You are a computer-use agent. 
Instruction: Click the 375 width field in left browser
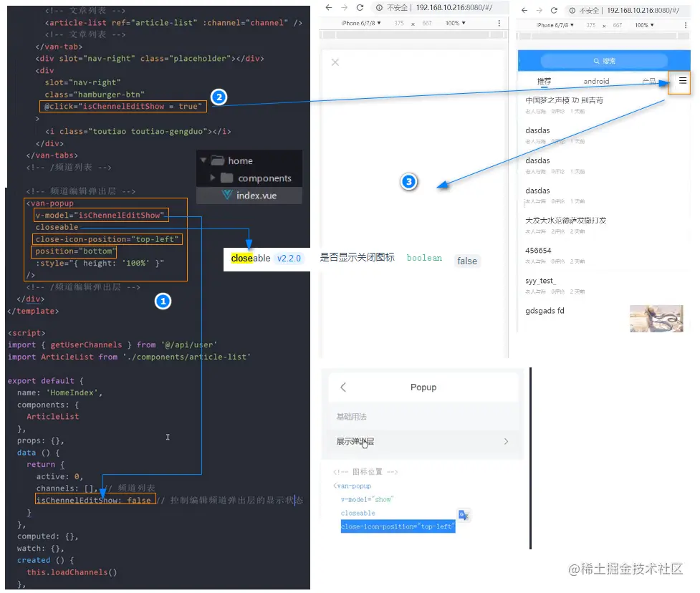398,23
